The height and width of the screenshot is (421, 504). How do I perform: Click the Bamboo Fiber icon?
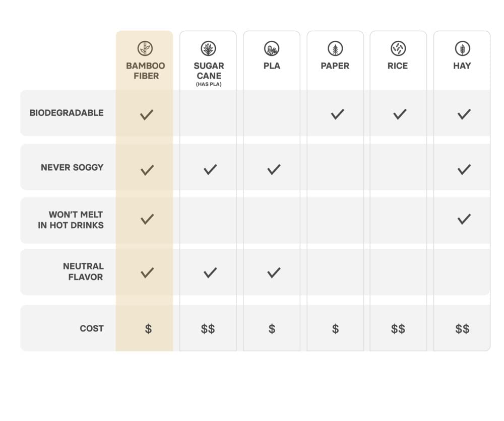coord(145,48)
